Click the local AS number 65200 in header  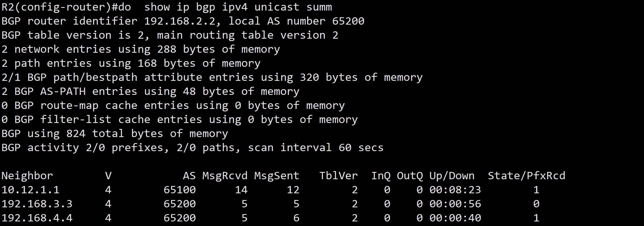click(x=348, y=21)
